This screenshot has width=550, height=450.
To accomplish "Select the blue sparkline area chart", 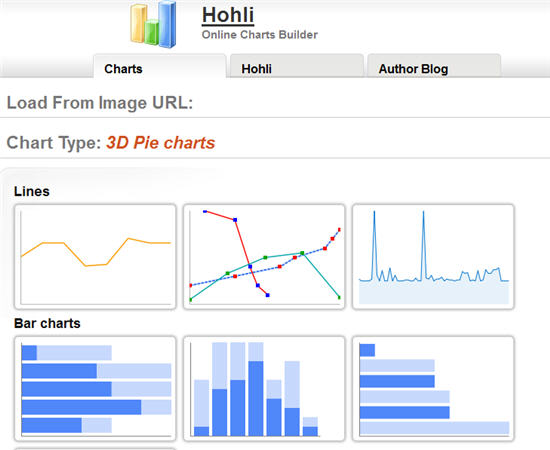I will coord(433,256).
